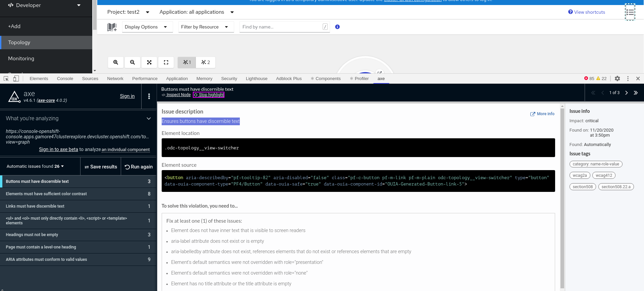Select the Page must contain a level-one heading issue
Viewport: 644px width, 291px height.
click(x=78, y=247)
